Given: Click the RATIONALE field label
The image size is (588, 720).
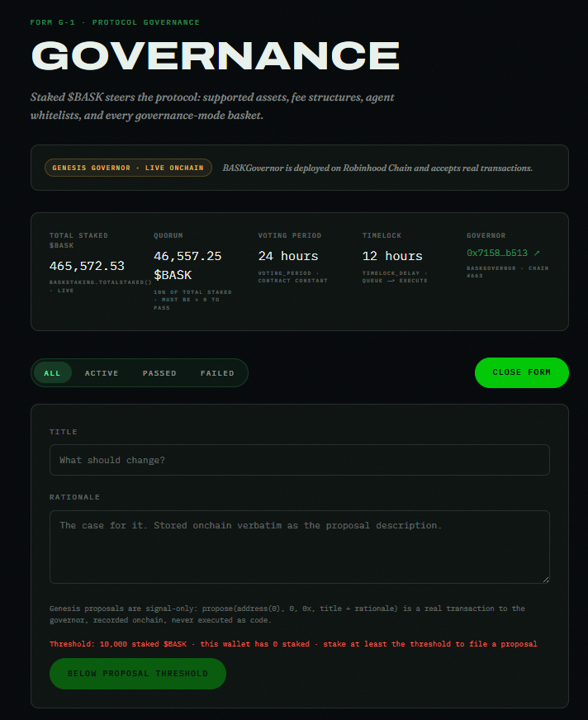Looking at the screenshot, I should (x=74, y=497).
